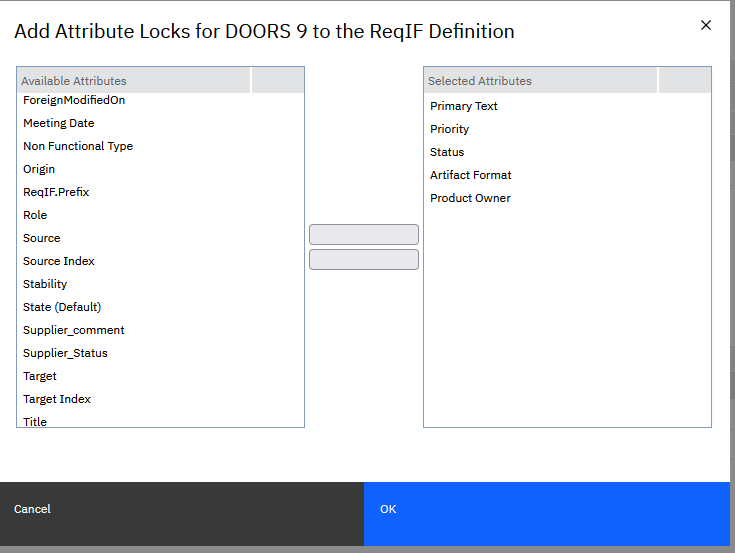Click the Selected Attributes column header
Screen dimensions: 735x553
(540, 81)
